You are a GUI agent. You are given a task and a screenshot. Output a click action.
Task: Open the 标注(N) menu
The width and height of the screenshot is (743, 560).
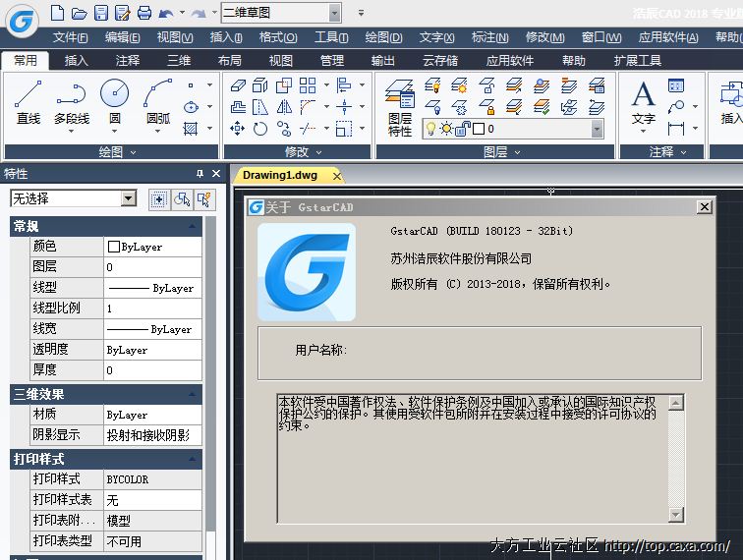coord(490,37)
